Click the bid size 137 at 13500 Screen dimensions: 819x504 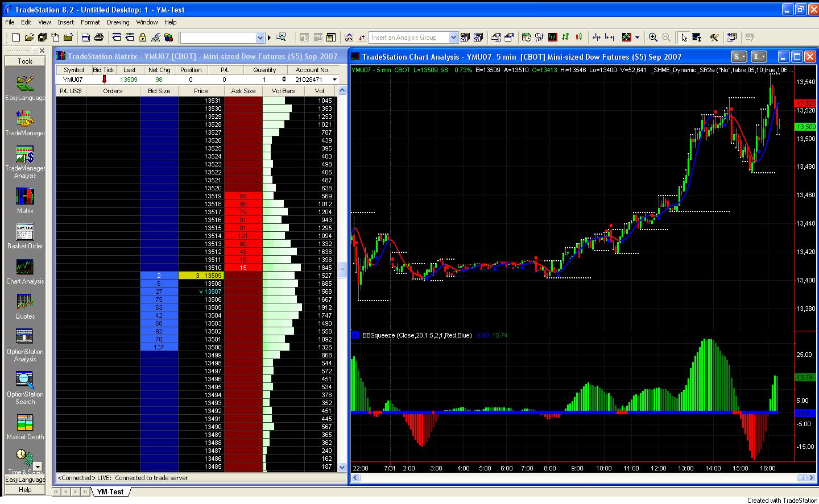(159, 347)
